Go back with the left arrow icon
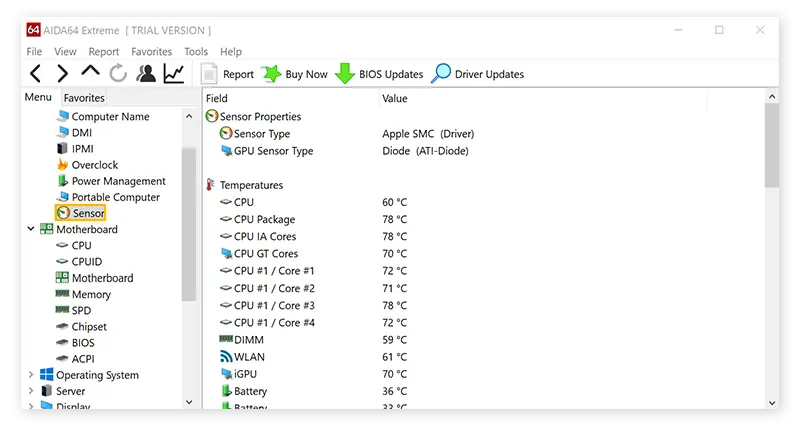The height and width of the screenshot is (427, 800). [x=35, y=73]
